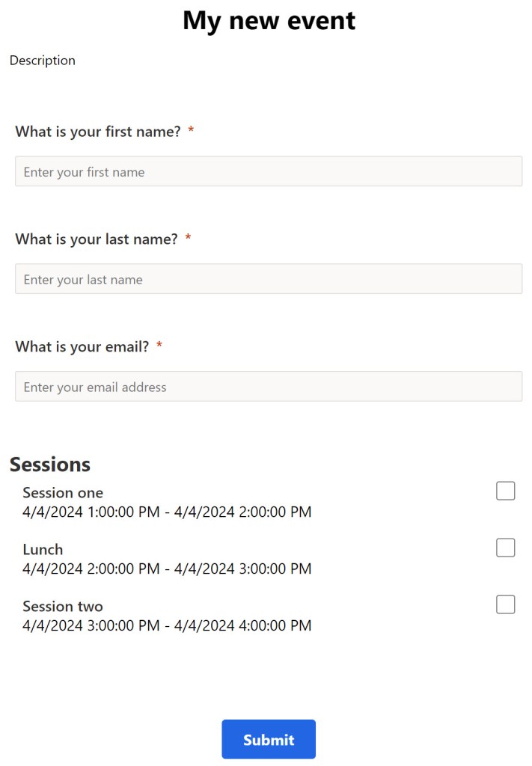Click the Lunch 2:00 PM time range

pos(167,569)
